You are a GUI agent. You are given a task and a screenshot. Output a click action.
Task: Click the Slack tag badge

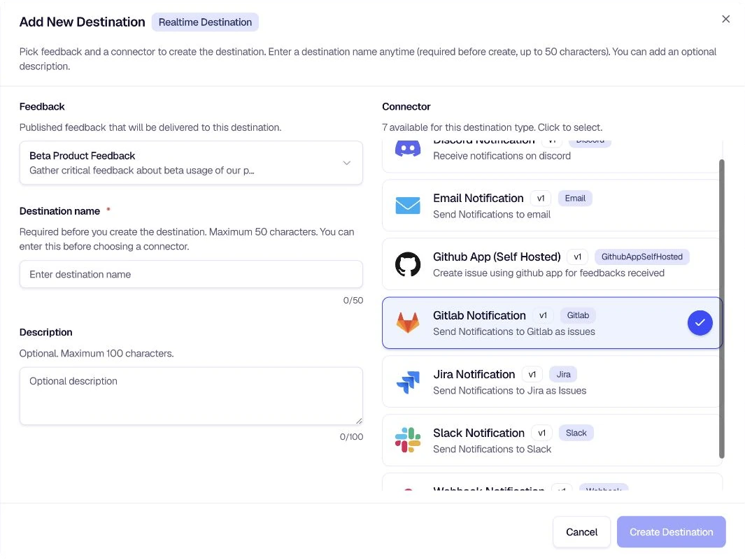(x=576, y=433)
